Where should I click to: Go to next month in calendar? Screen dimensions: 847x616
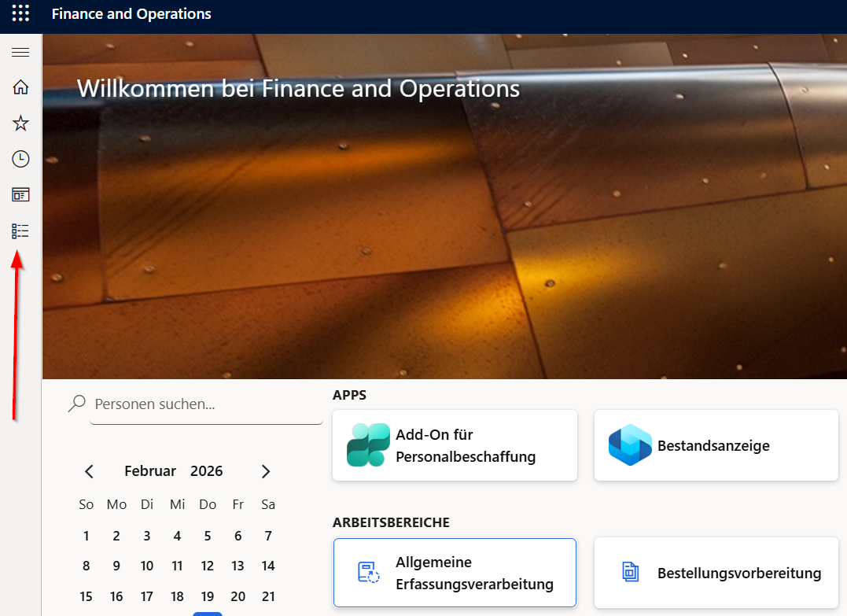click(265, 471)
